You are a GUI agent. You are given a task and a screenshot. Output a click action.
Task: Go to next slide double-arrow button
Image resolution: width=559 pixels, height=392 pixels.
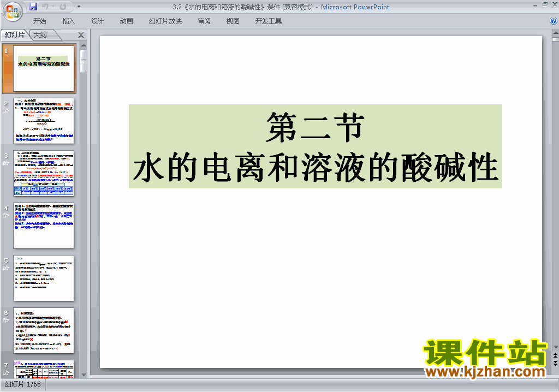[555, 363]
